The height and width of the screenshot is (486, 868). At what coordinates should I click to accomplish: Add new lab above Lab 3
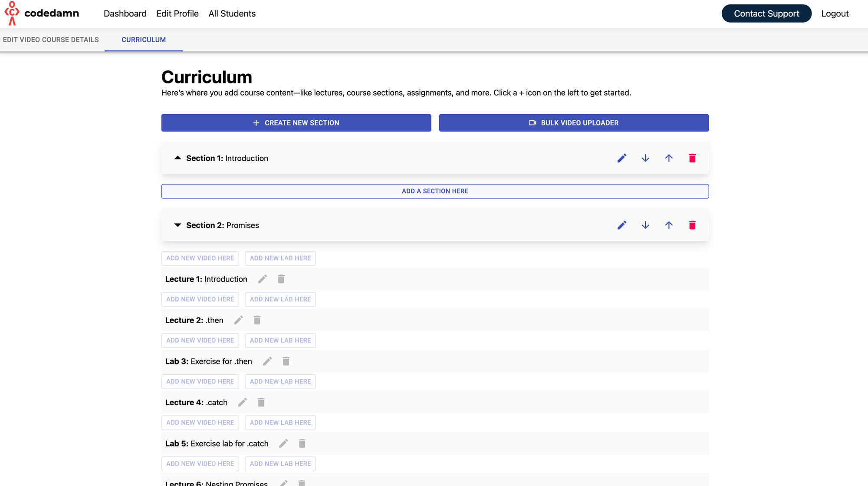(280, 341)
